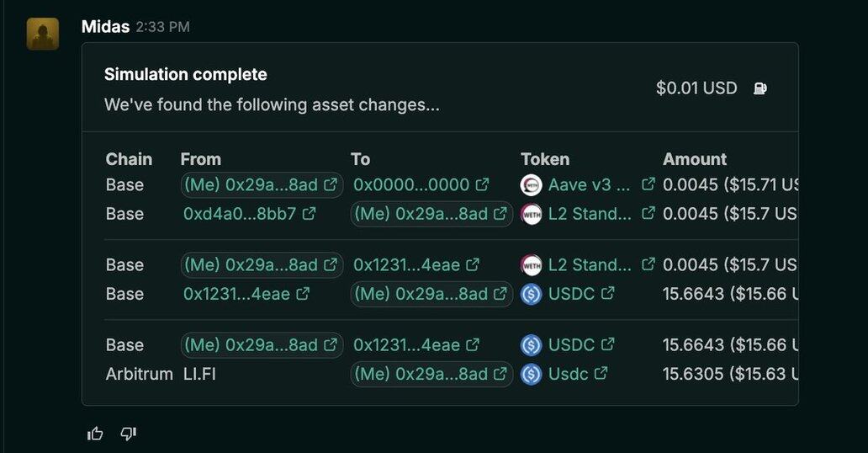
Task: Click the 2:33 PM message timestamp
Action: click(x=162, y=28)
